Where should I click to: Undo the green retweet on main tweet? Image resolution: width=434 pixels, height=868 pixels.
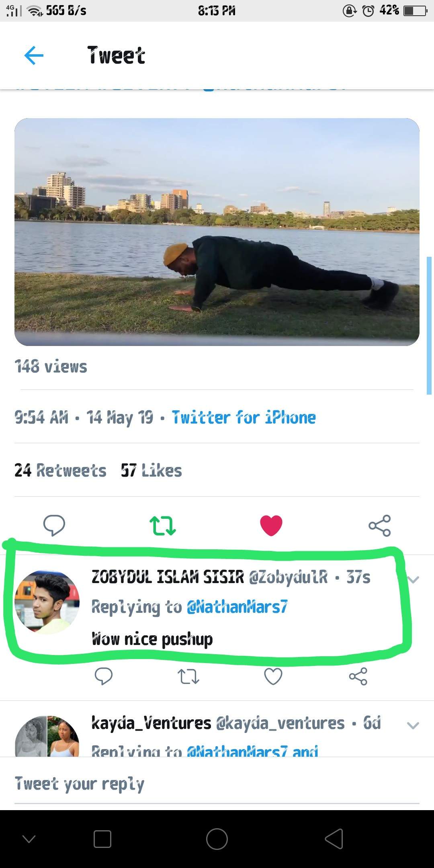pyautogui.click(x=162, y=525)
